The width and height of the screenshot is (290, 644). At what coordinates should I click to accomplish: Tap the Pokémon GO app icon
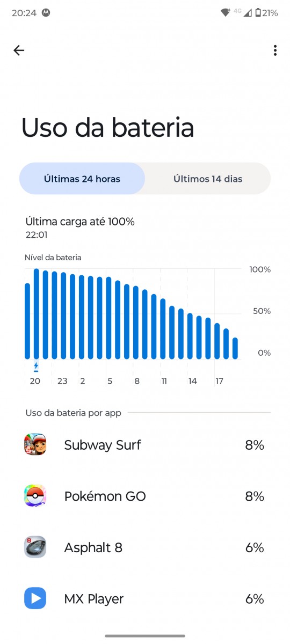click(35, 496)
